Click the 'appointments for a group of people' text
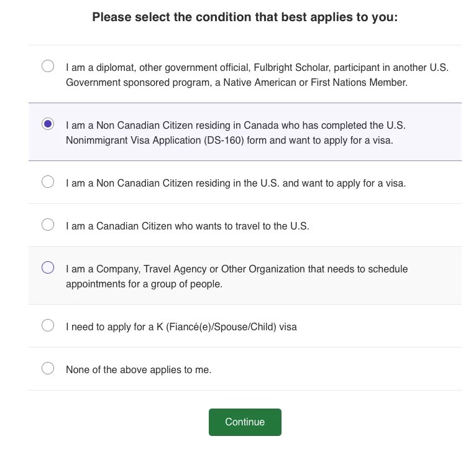This screenshot has height=449, width=476. point(144,284)
